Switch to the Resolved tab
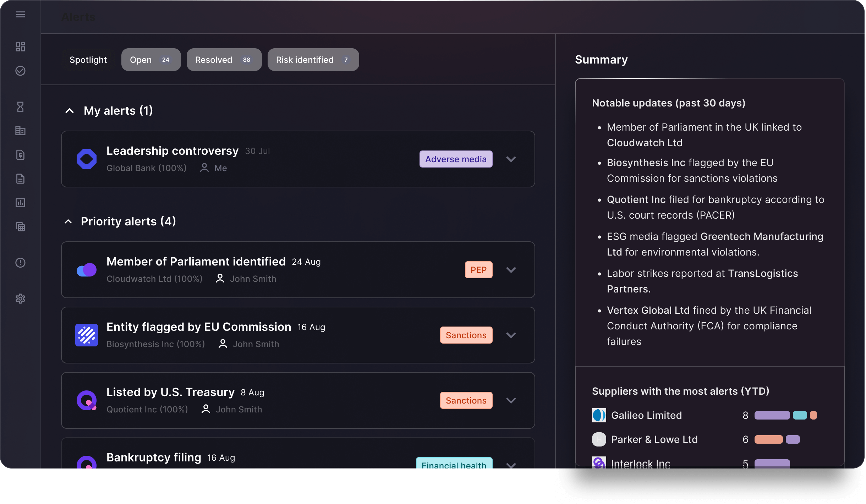 tap(224, 60)
